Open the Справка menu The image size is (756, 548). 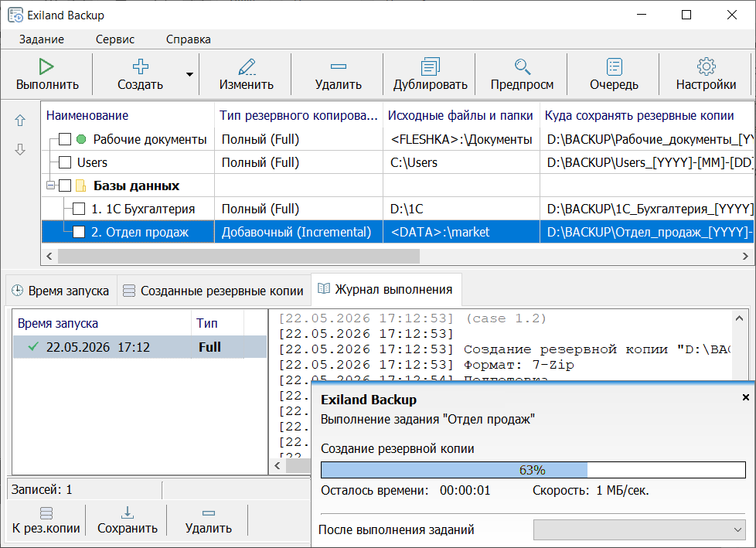click(x=188, y=39)
